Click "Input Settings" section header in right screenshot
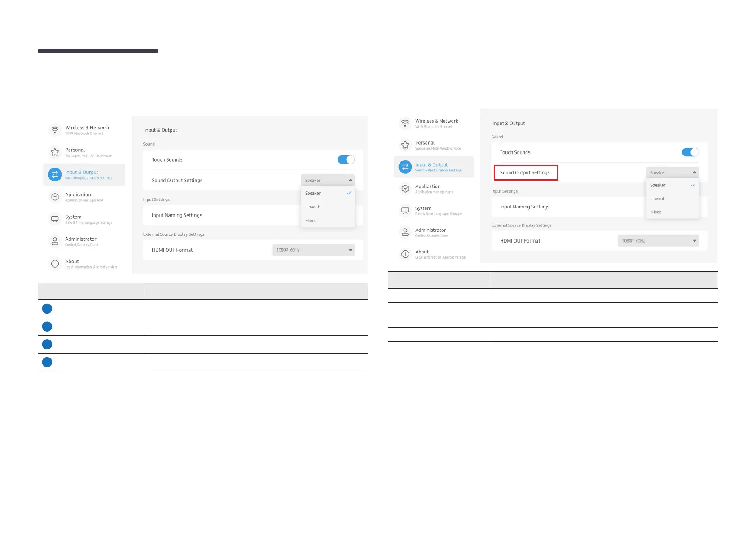Image resolution: width=756 pixels, height=535 pixels. pos(505,191)
